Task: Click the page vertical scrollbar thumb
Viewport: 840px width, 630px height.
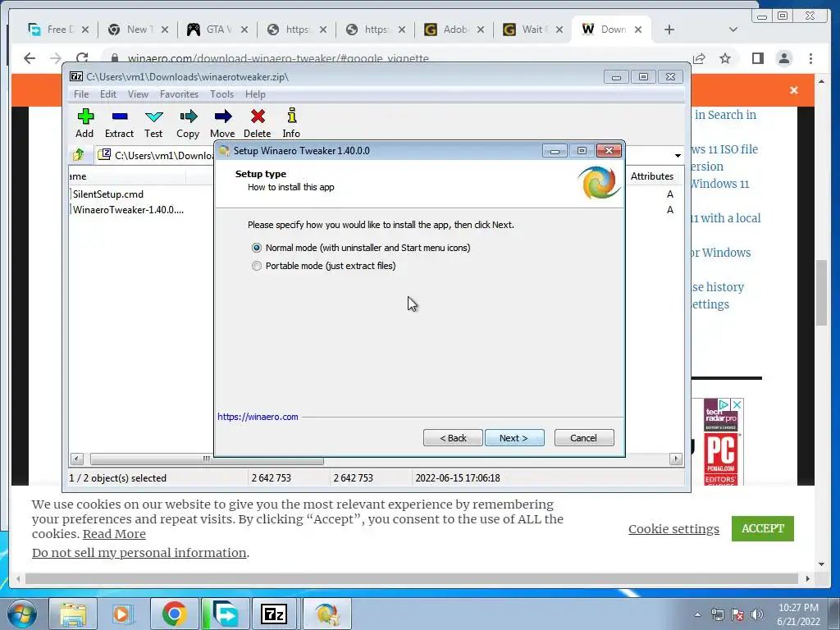Action: pyautogui.click(x=822, y=293)
